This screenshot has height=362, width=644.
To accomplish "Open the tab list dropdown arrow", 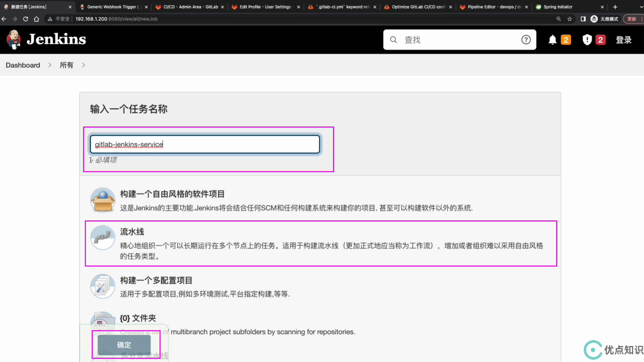I will (x=641, y=7).
